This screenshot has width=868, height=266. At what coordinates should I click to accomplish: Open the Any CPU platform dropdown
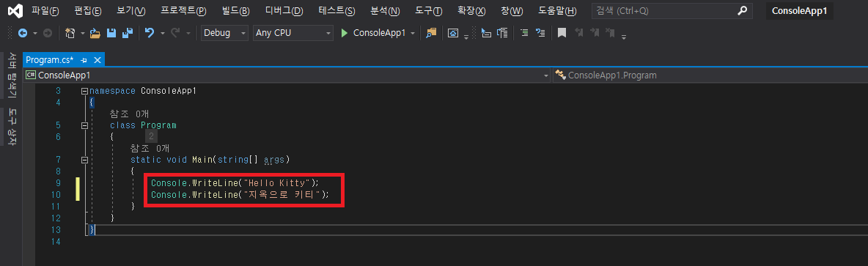click(293, 33)
